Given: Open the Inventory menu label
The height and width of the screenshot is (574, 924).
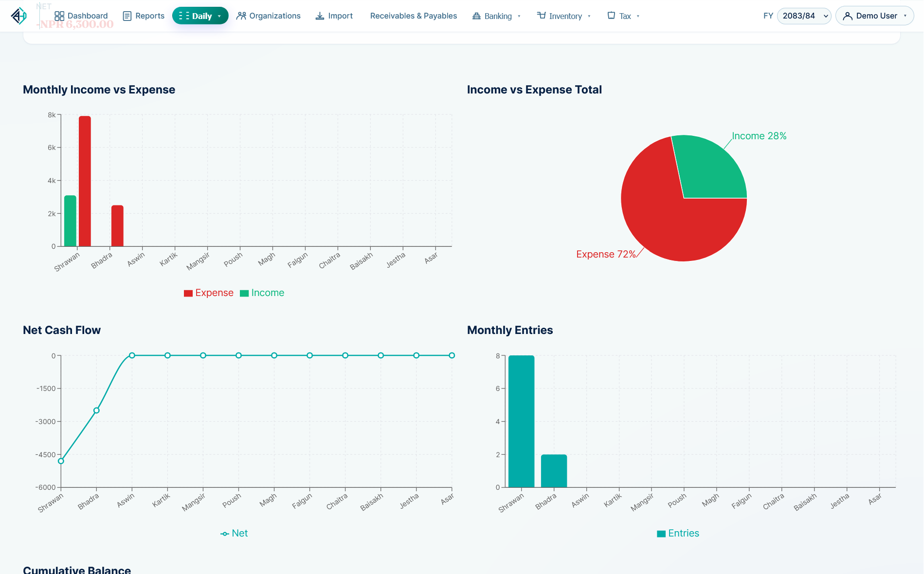Looking at the screenshot, I should [x=565, y=16].
